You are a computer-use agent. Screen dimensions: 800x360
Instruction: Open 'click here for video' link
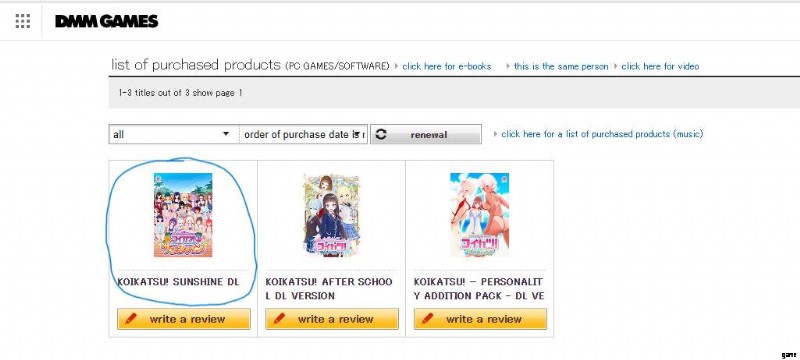pyautogui.click(x=660, y=66)
